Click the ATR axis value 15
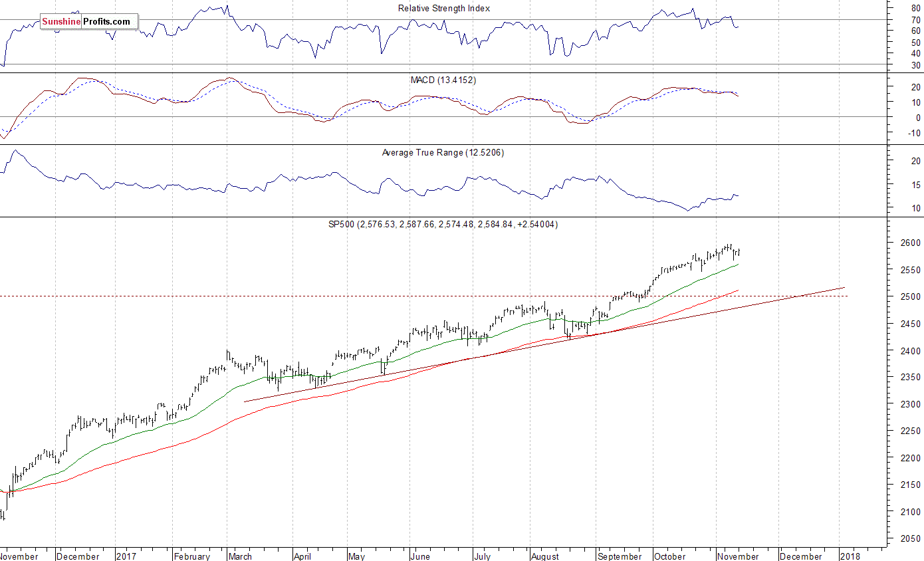The image size is (924, 561). pos(916,185)
